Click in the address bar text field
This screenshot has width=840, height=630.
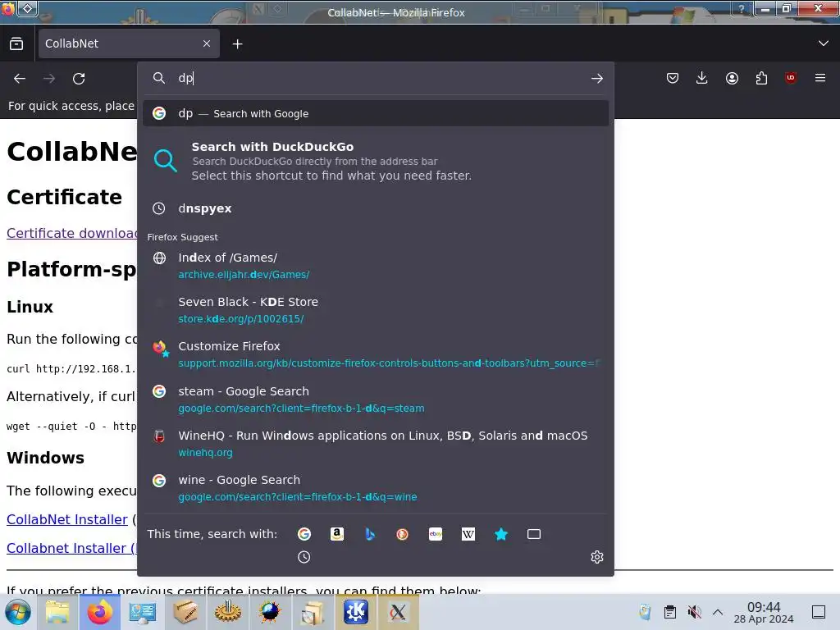(x=375, y=78)
